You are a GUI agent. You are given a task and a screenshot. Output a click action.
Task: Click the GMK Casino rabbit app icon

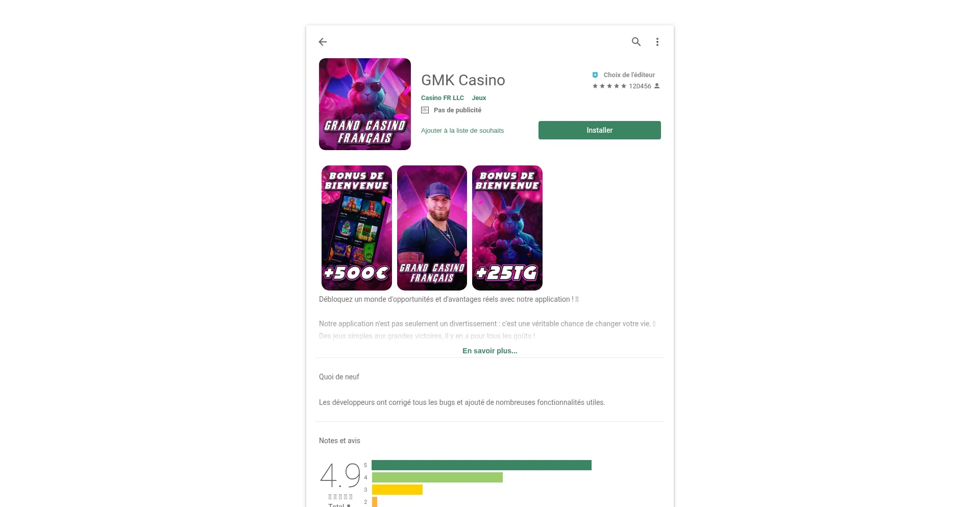365,104
